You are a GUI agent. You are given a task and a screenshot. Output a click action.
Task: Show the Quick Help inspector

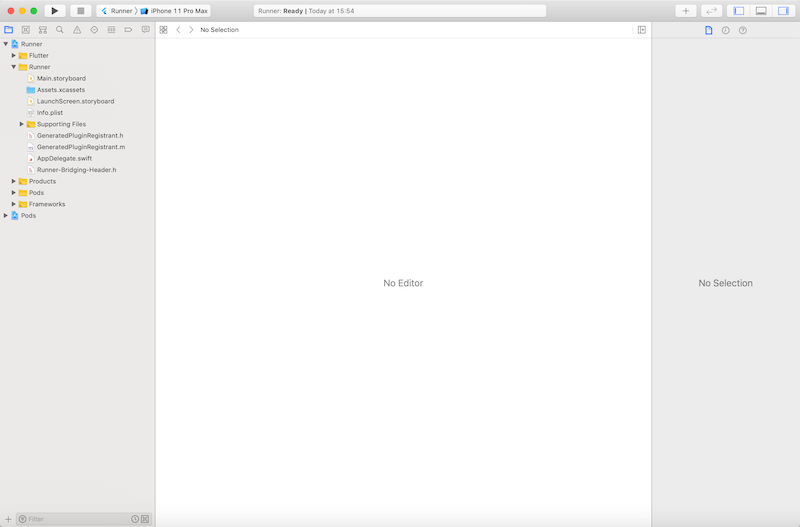(743, 30)
